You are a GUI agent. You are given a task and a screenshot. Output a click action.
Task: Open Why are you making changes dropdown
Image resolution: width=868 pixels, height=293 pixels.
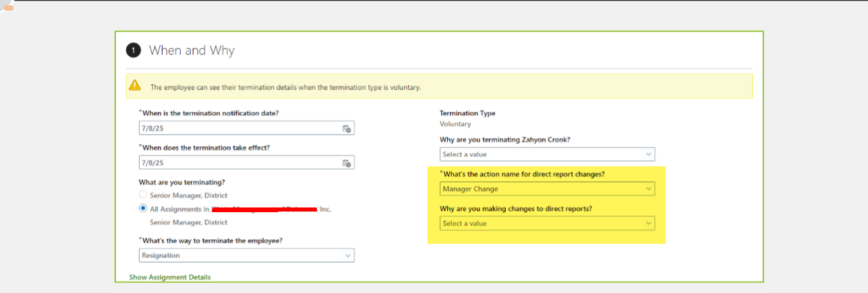pos(547,223)
